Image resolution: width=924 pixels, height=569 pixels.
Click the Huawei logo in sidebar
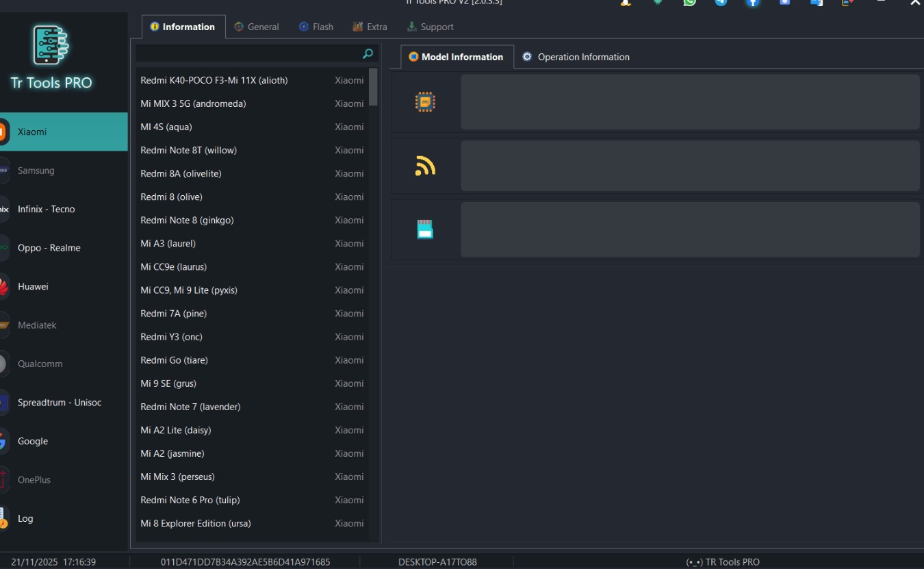3,287
